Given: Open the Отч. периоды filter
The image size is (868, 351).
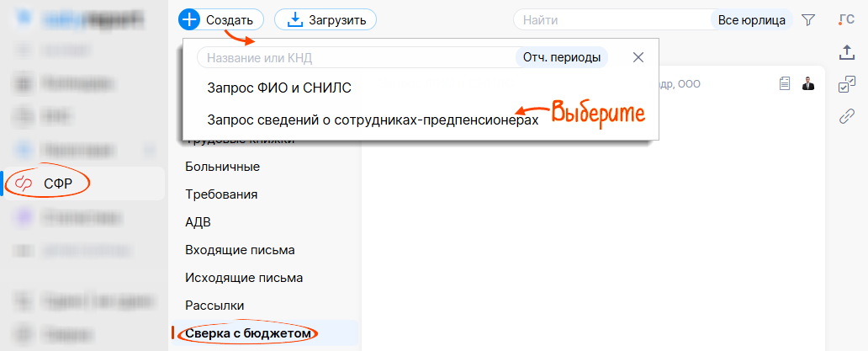Looking at the screenshot, I should click(x=561, y=57).
